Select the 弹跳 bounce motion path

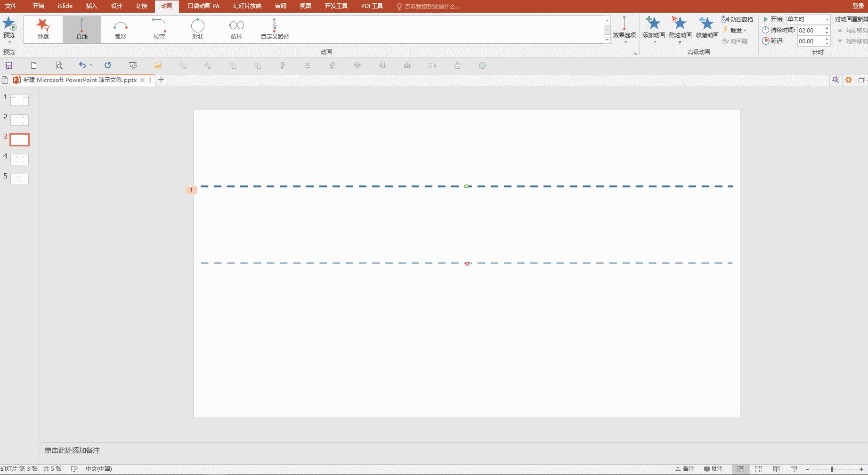coord(43,29)
